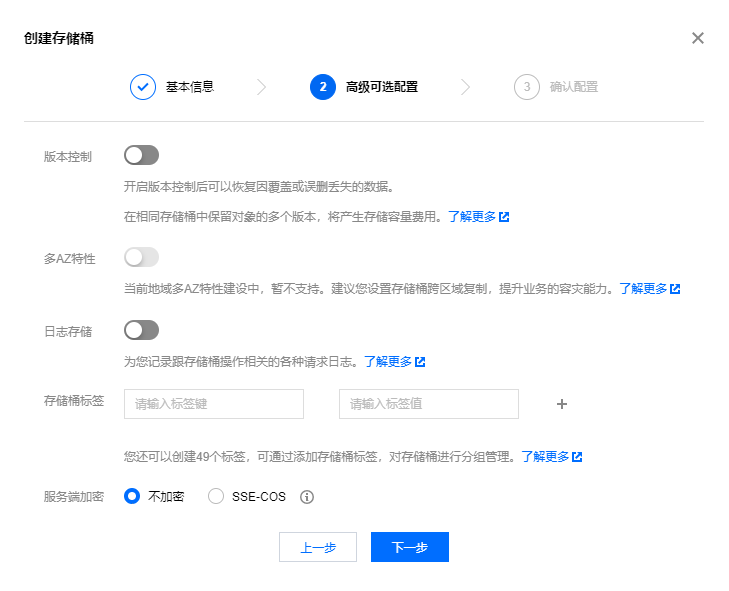Show info tooltip next to SSE-COS

click(x=307, y=497)
